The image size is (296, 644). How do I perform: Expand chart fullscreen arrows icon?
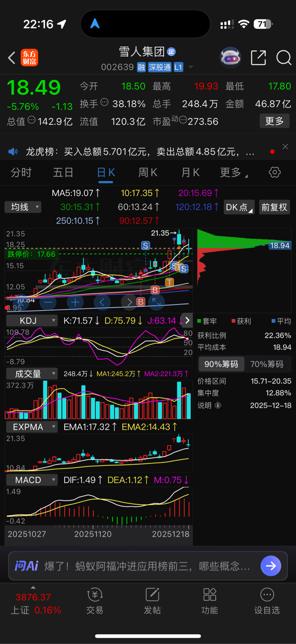pos(156,302)
